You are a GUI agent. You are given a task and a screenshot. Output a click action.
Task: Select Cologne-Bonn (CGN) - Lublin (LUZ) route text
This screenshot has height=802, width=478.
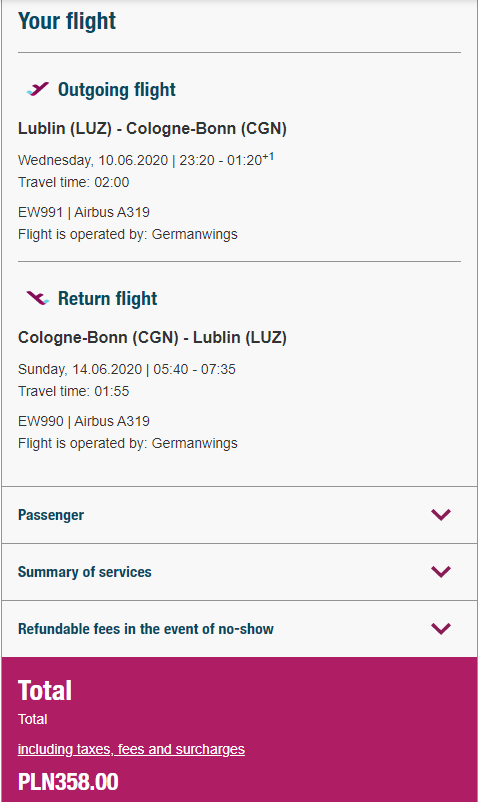pos(152,338)
